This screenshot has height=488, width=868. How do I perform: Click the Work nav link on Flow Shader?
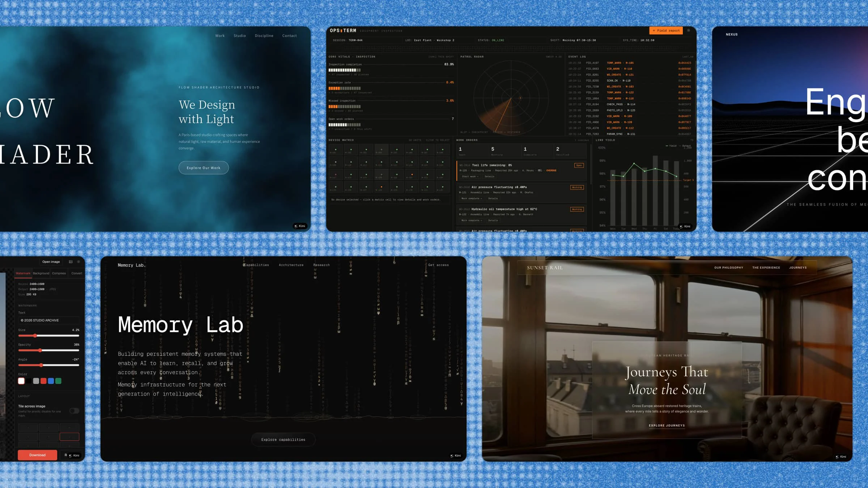pos(220,36)
